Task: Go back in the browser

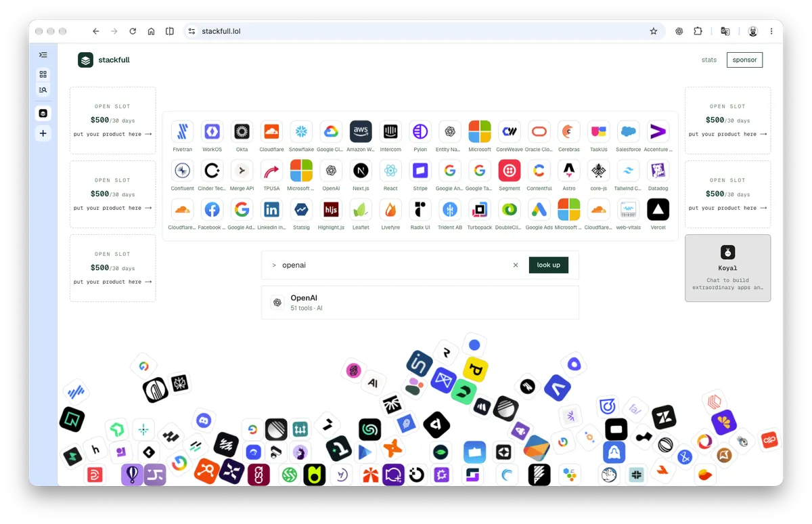Action: tap(96, 31)
